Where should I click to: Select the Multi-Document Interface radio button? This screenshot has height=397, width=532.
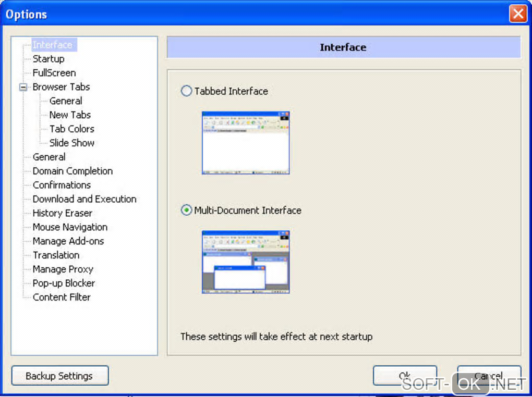click(x=186, y=210)
